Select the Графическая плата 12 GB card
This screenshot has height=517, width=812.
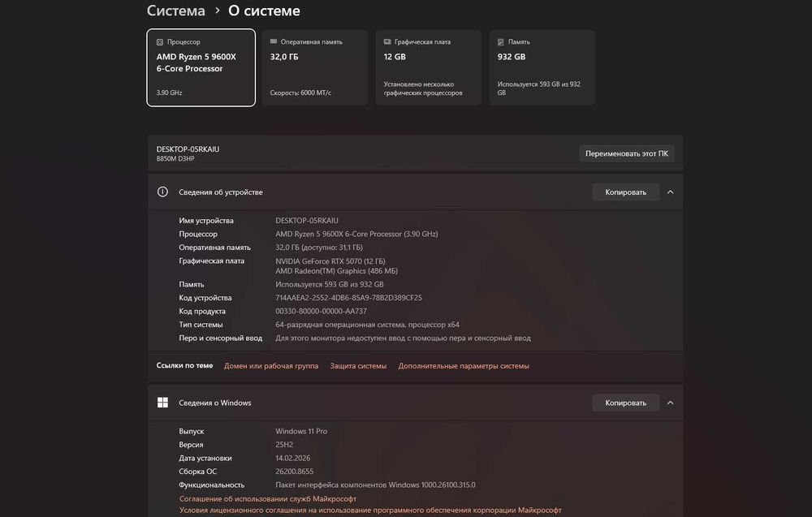pos(428,68)
